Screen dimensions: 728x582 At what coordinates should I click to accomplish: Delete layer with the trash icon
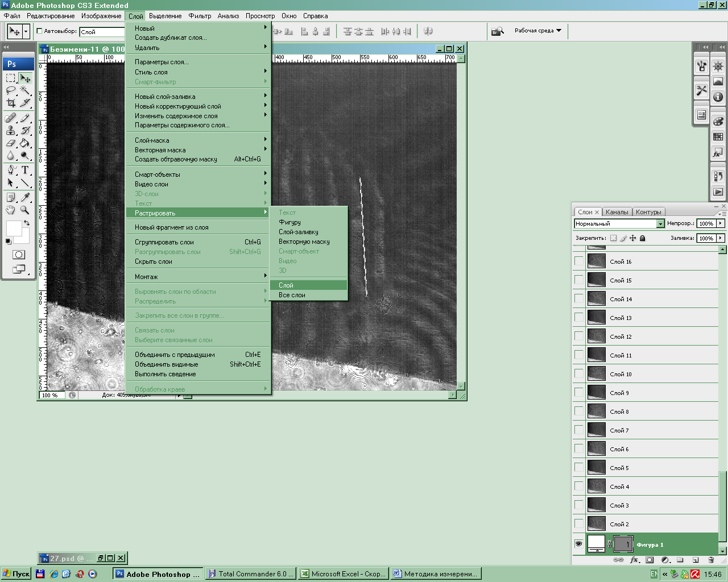pyautogui.click(x=711, y=560)
